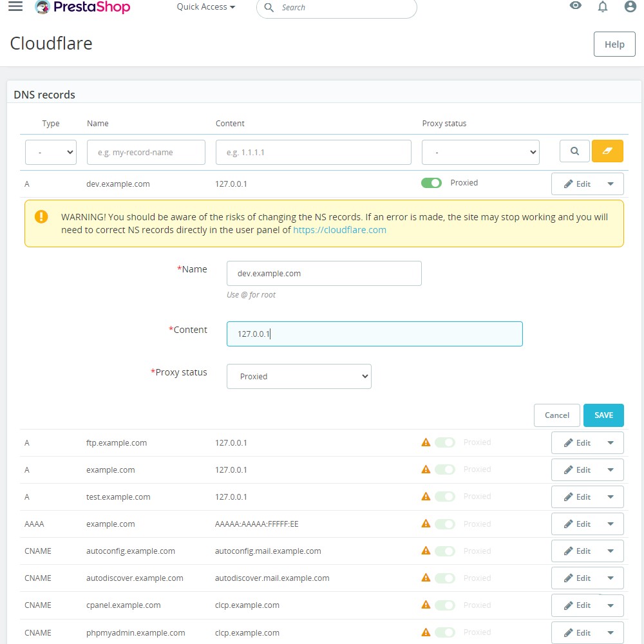The width and height of the screenshot is (644, 644).
Task: Open the notifications bell
Action: coord(603,6)
